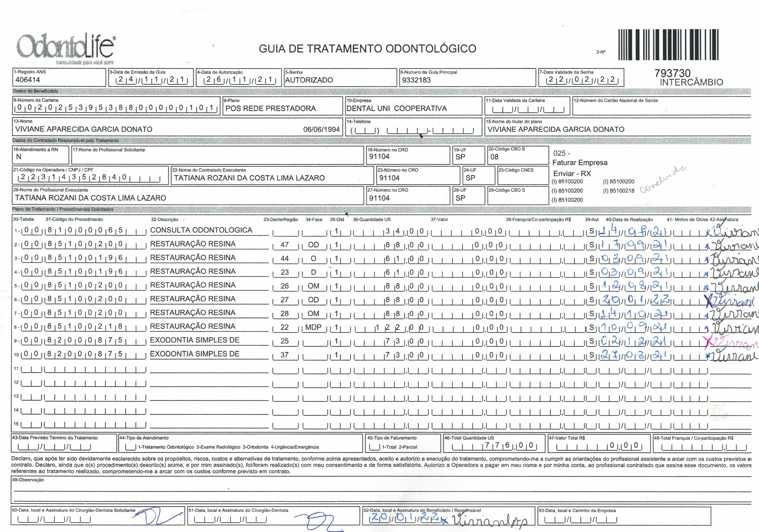This screenshot has height=532, width=759.
Task: Click the Empresa field DENTAL UNI COOPERATIVA
Action: [396, 108]
